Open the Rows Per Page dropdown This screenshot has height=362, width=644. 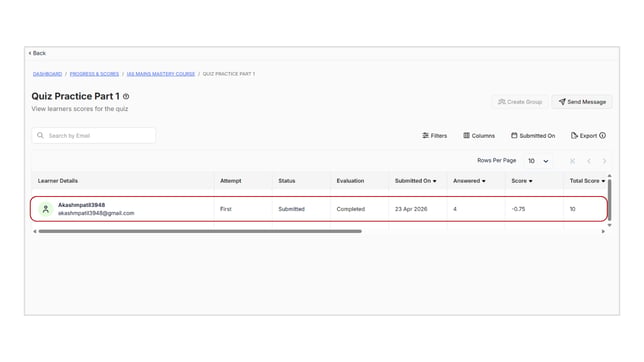click(538, 161)
